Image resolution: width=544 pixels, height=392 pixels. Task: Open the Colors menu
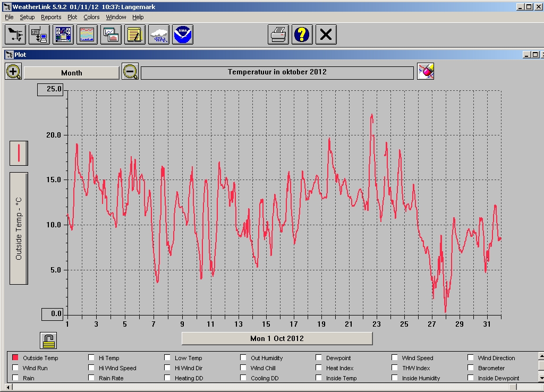click(91, 17)
